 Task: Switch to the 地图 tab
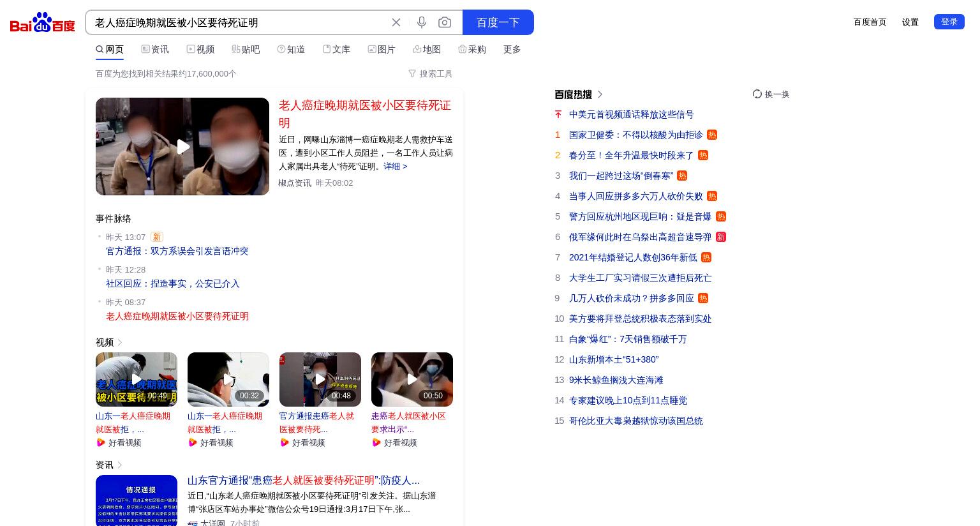tap(427, 49)
